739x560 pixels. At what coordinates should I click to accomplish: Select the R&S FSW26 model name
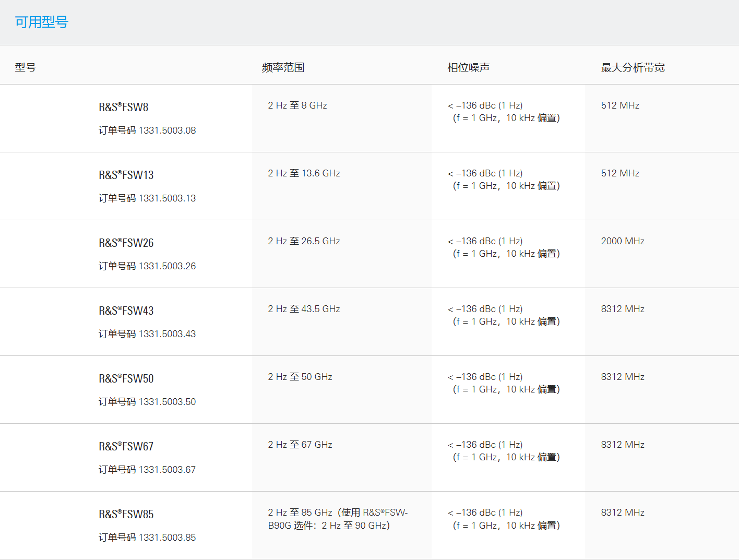126,243
